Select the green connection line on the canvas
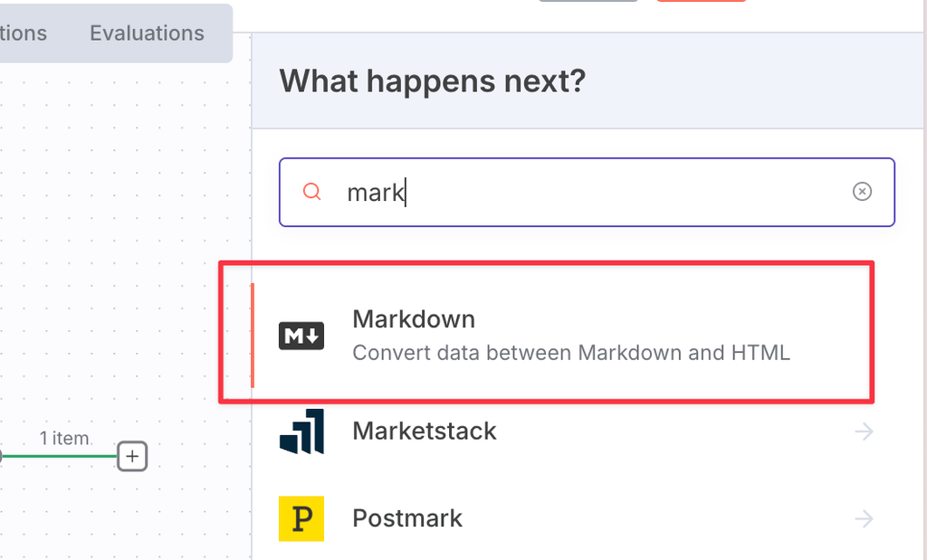This screenshot has width=927, height=560. [59, 456]
